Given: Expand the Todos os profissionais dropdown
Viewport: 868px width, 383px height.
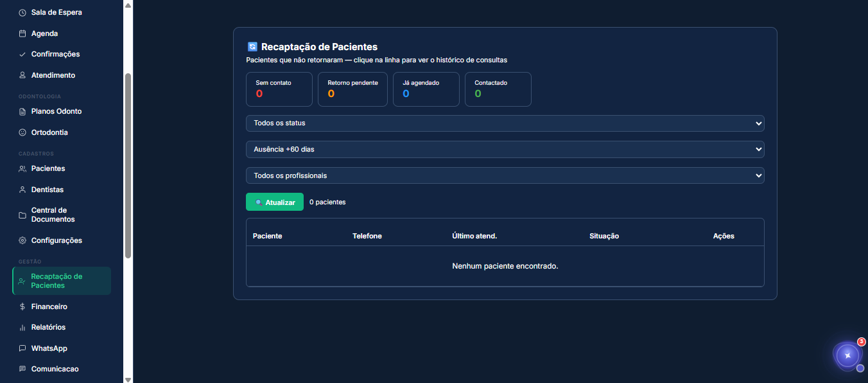Looking at the screenshot, I should coord(505,175).
